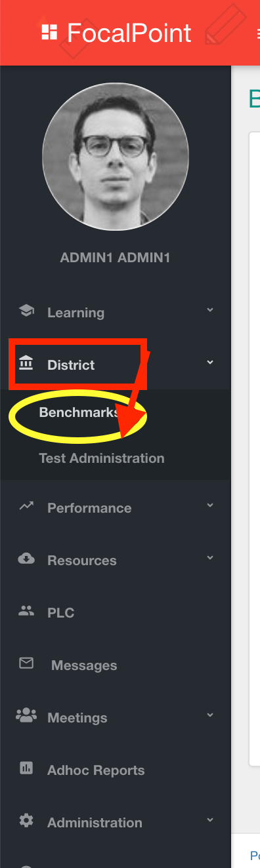
Task: Click the FocalPoint logo icon
Action: click(49, 32)
